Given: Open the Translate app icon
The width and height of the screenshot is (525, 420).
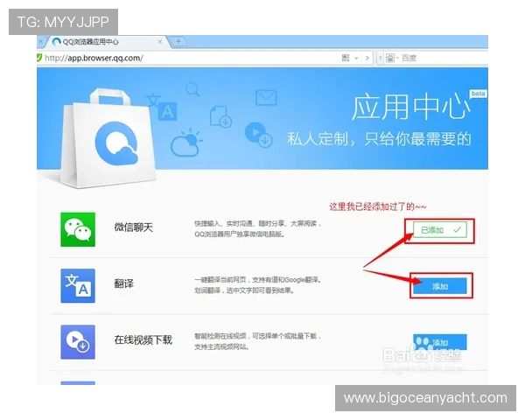Looking at the screenshot, I should tap(78, 286).
